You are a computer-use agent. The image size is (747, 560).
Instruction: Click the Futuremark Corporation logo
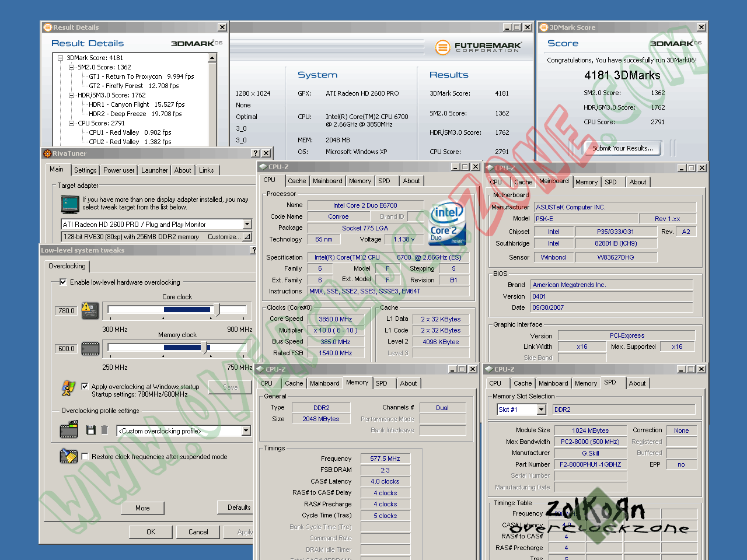[479, 47]
